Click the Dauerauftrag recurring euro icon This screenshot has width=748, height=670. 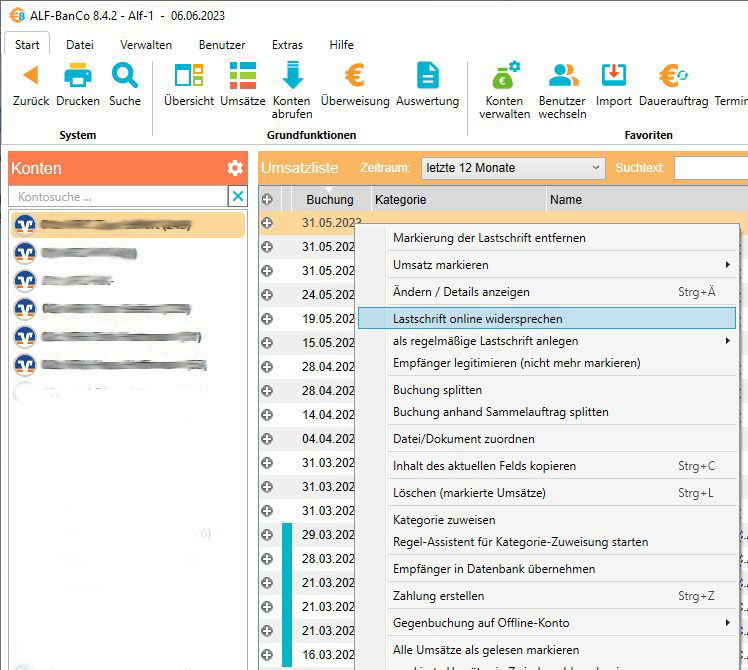[x=672, y=76]
